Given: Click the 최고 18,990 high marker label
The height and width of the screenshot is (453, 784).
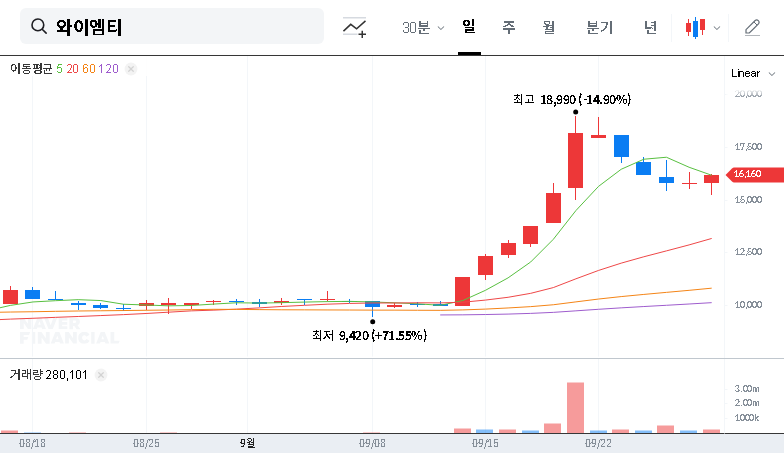Looking at the screenshot, I should [572, 100].
